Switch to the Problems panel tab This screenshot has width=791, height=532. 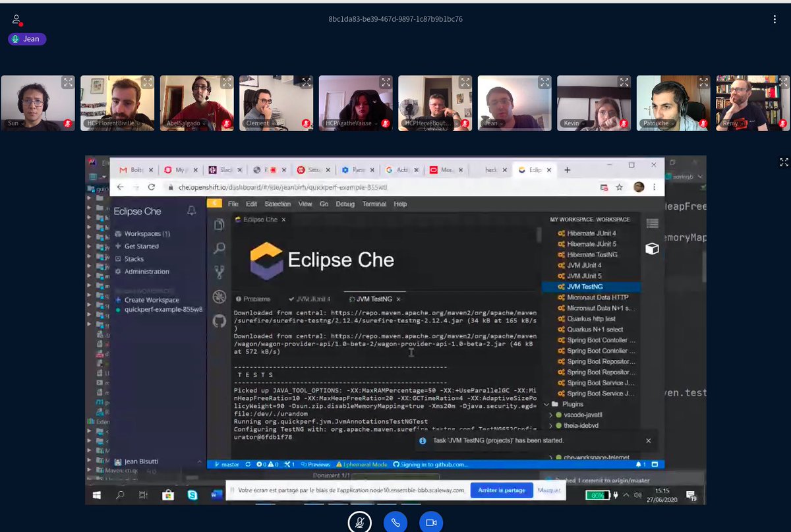[x=253, y=299]
